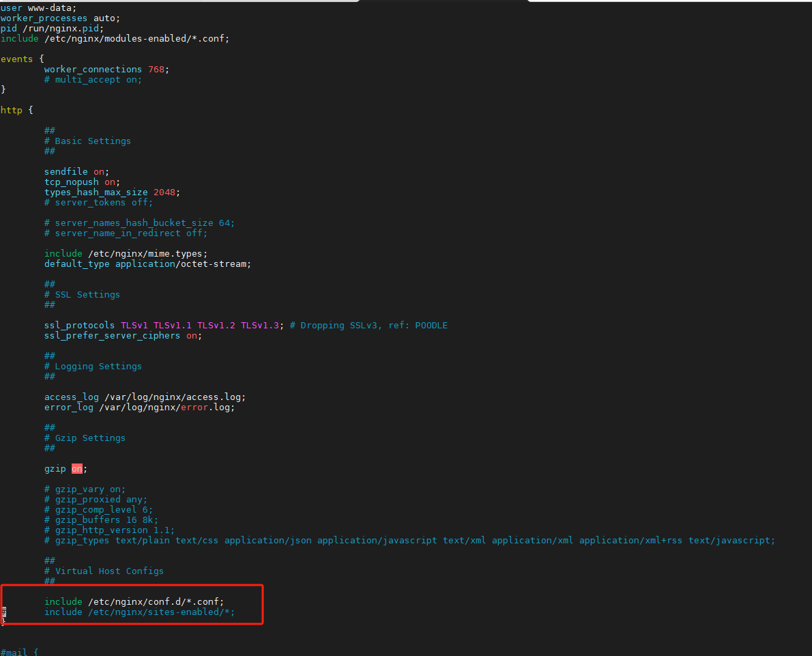Click "default_type application/octet-stream;" line
This screenshot has width=812, height=656.
pos(147,264)
